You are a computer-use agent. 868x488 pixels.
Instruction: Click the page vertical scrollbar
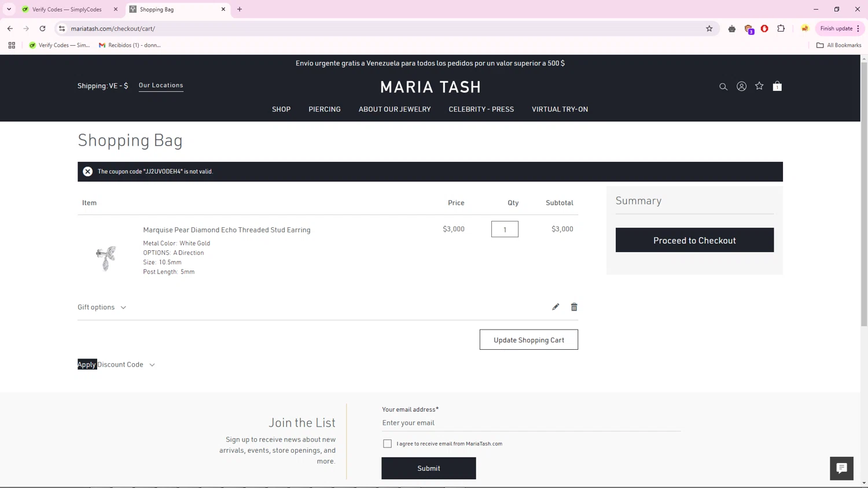point(864,194)
